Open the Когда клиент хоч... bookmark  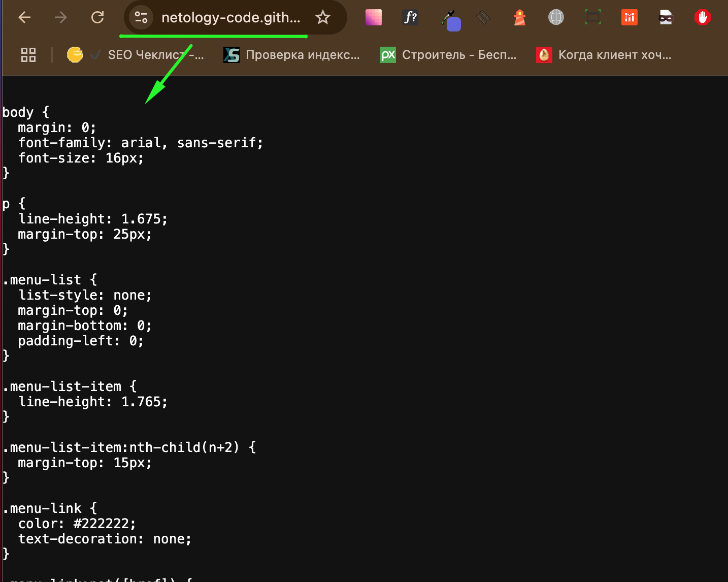(604, 55)
